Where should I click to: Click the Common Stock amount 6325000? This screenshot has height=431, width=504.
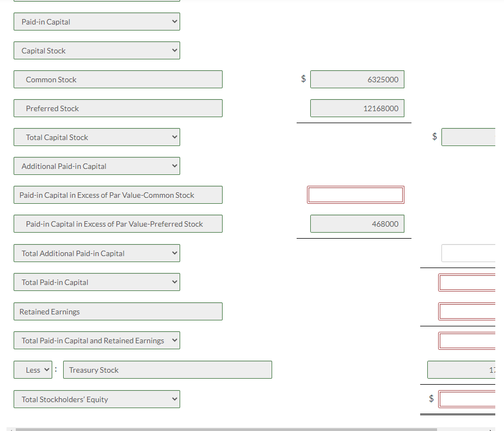coord(357,80)
